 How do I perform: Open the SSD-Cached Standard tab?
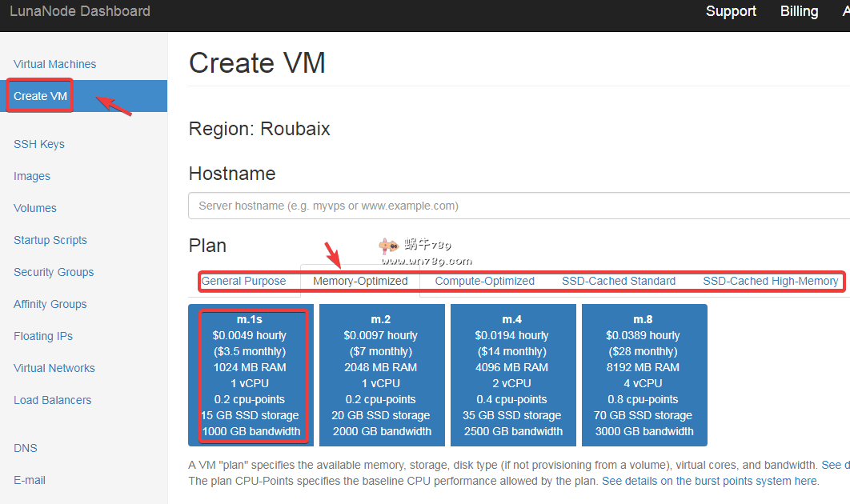point(619,281)
